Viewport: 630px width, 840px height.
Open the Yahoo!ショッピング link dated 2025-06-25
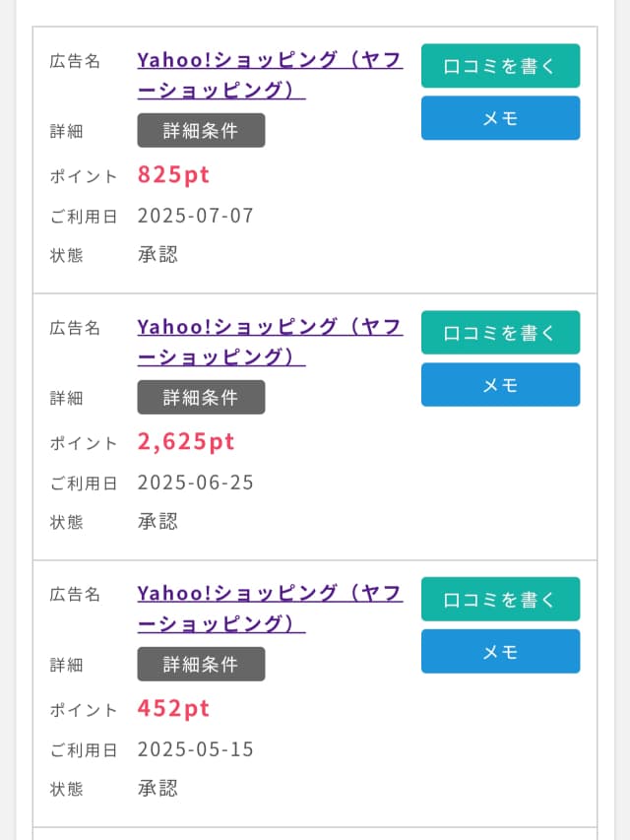(x=269, y=327)
